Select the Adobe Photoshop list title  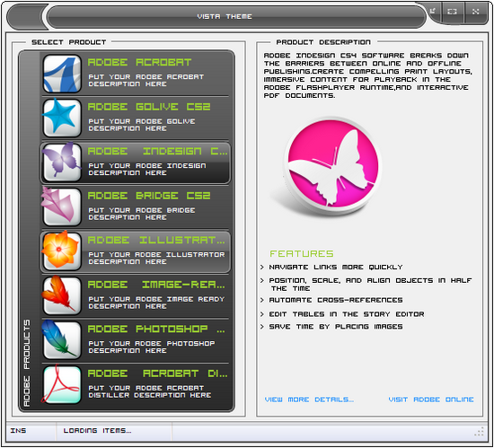coord(156,329)
